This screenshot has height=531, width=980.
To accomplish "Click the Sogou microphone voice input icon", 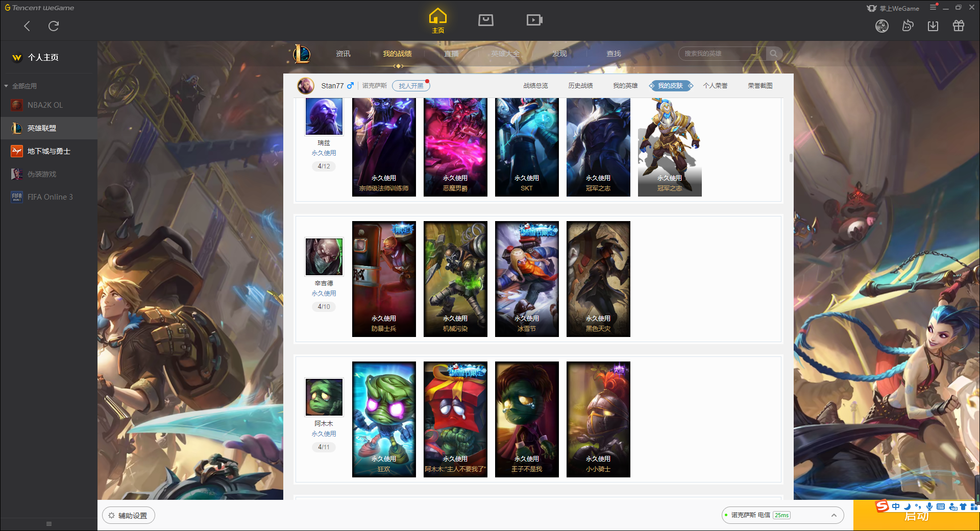I will [929, 506].
